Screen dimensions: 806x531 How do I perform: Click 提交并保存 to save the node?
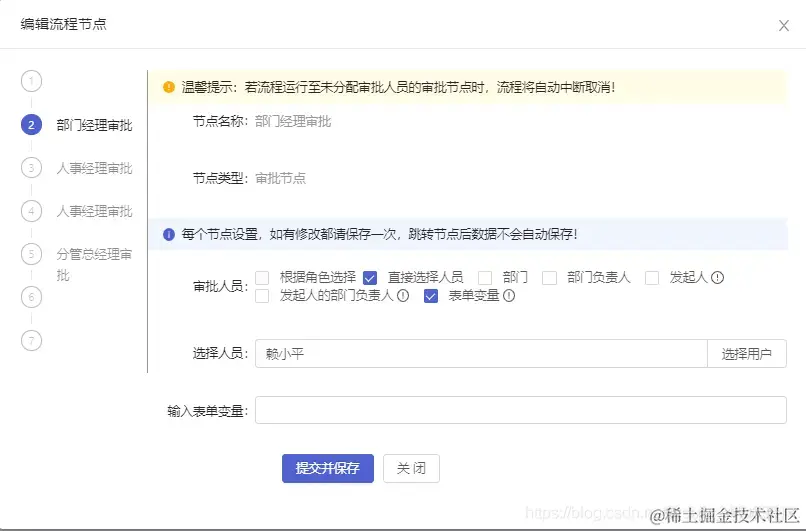[327, 468]
